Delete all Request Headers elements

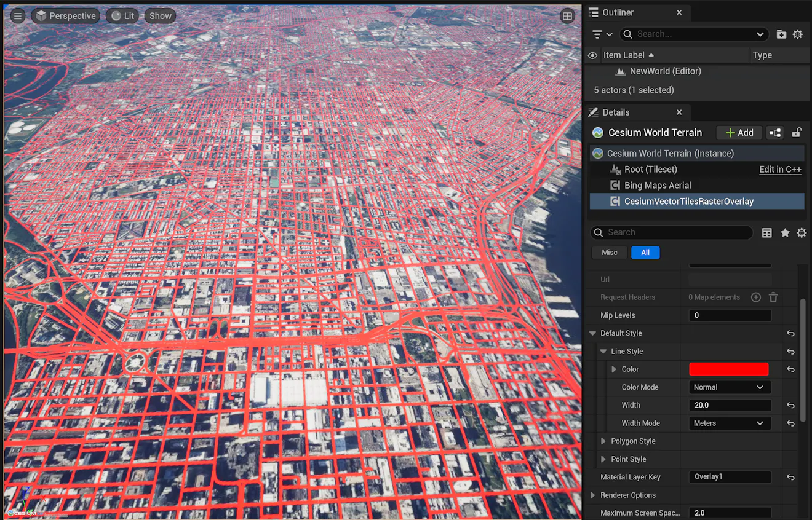[773, 297]
